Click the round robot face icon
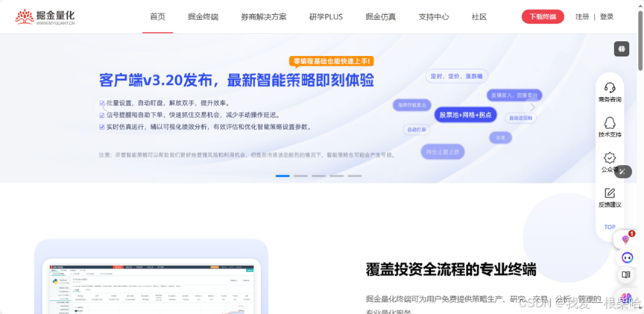The width and height of the screenshot is (644, 314). [x=627, y=258]
